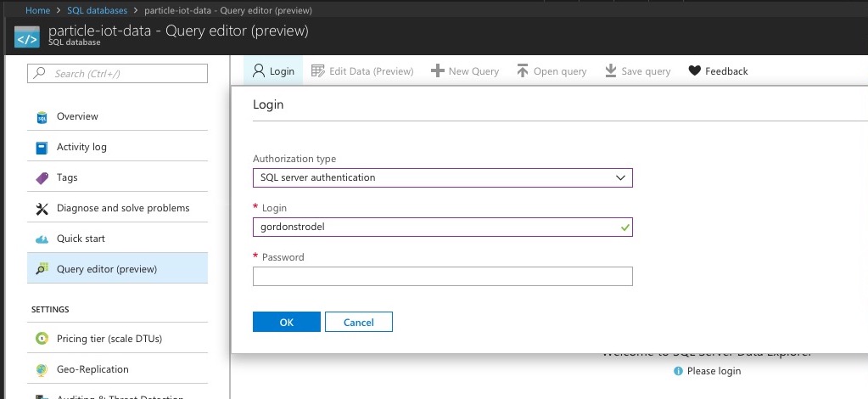The width and height of the screenshot is (868, 399).
Task: Click the Login field containing gordonstrodel
Action: (442, 228)
